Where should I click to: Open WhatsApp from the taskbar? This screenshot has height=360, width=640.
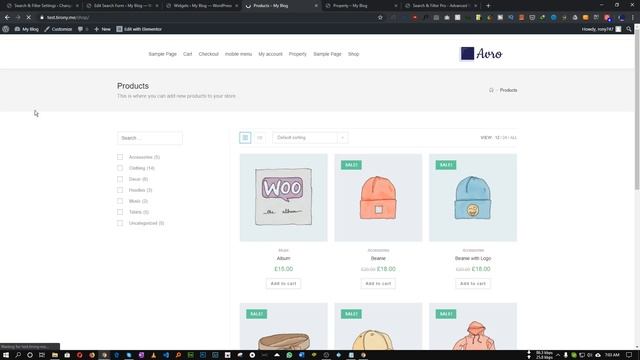coord(289,355)
